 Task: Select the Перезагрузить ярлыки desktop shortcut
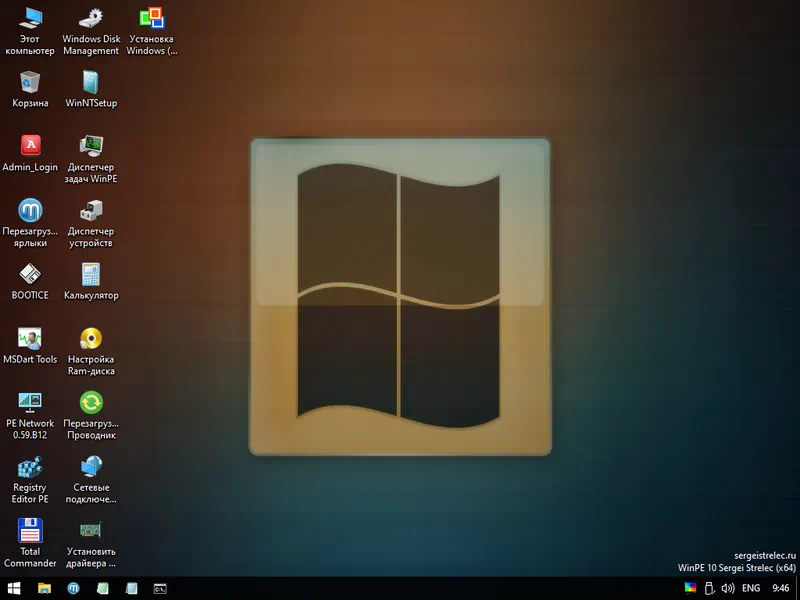(x=30, y=223)
